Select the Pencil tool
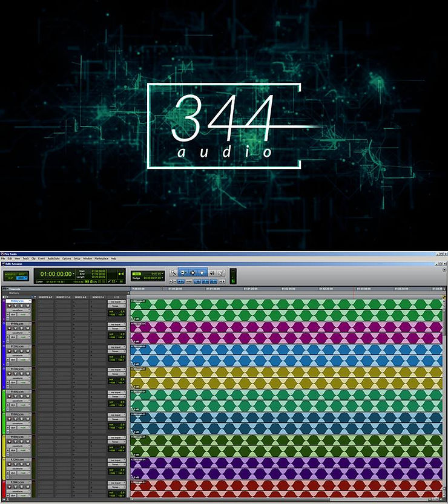Screen dimensions: 448x504 click(220, 272)
